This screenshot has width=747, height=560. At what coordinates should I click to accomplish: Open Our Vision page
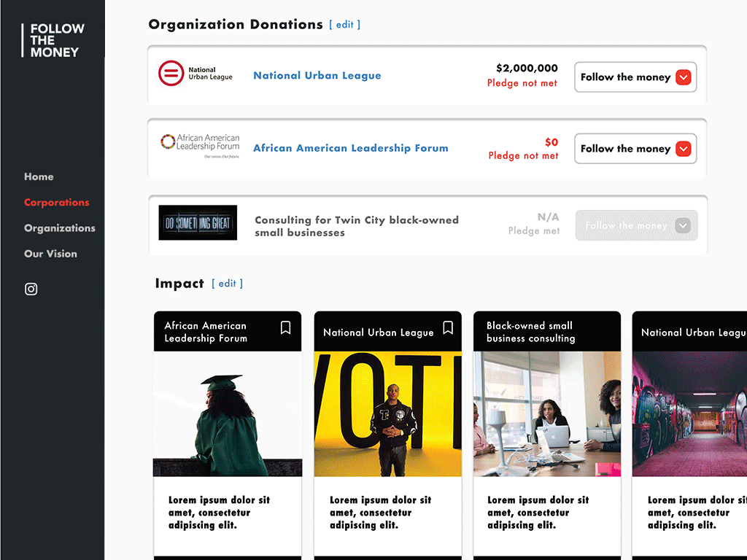pyautogui.click(x=50, y=254)
